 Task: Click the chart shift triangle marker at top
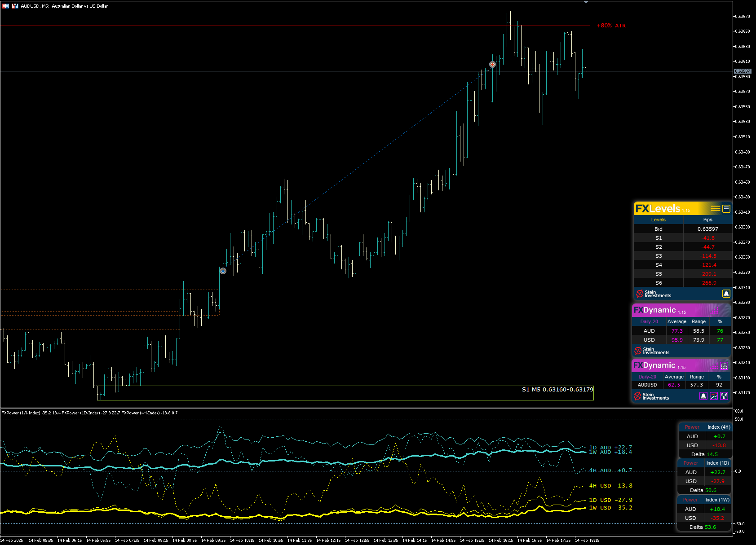click(586, 2)
